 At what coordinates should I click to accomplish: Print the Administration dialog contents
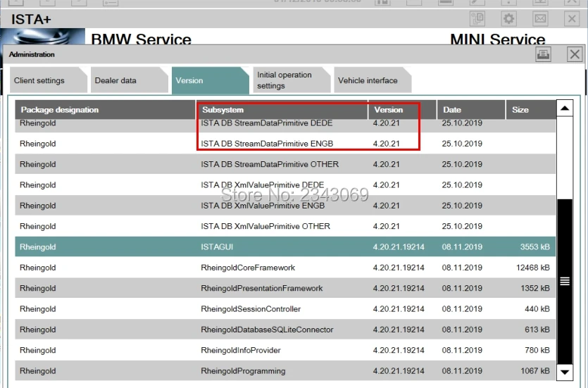(x=543, y=54)
